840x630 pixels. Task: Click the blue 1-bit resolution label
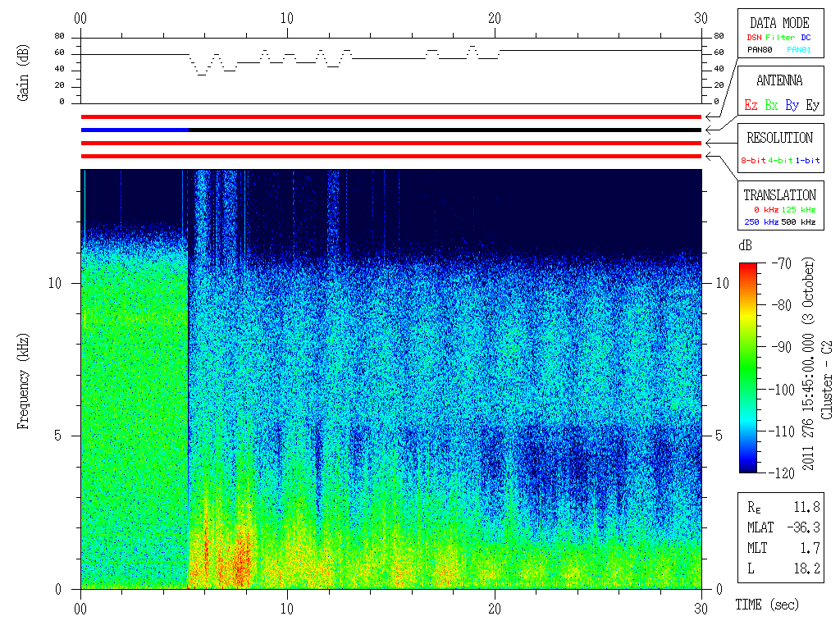(x=807, y=160)
